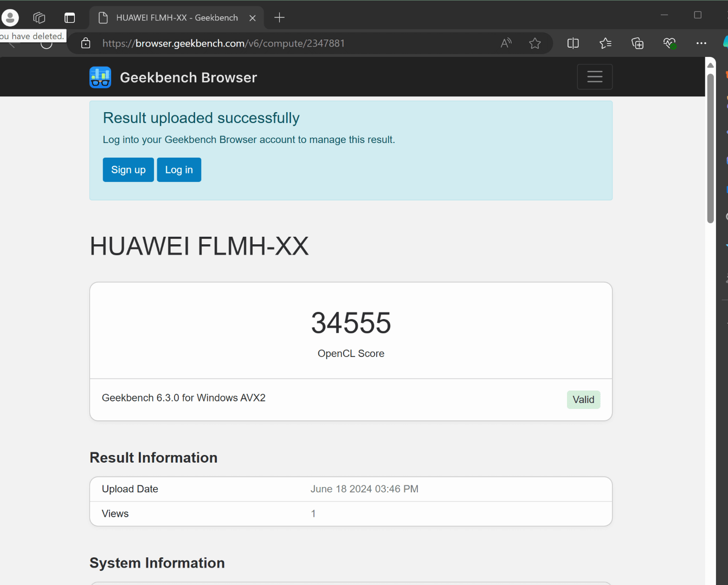Open Browser essentials heart icon
This screenshot has width=728, height=585.
(x=669, y=43)
